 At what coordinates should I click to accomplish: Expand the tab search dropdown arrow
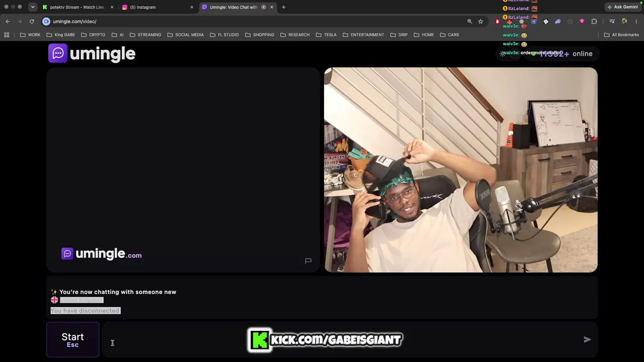coord(33,7)
